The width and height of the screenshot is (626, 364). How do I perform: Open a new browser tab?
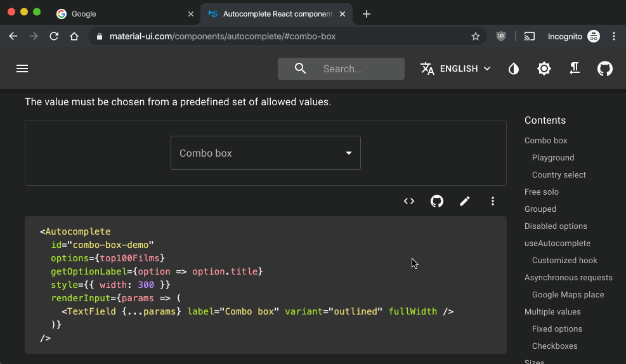367,14
